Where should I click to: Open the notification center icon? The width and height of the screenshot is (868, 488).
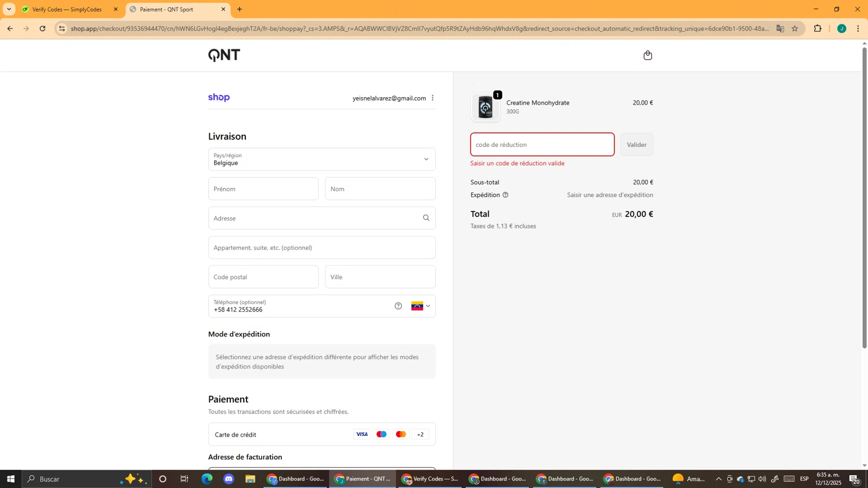[854, 479]
